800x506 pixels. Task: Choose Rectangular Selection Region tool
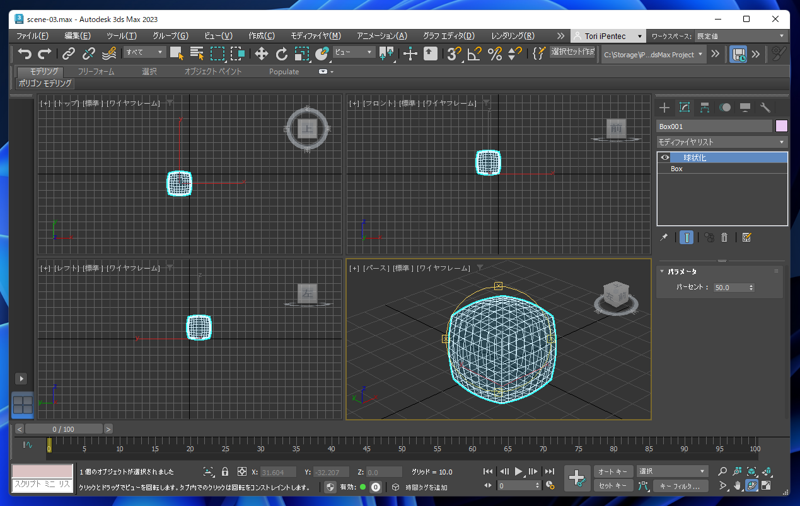click(x=217, y=54)
